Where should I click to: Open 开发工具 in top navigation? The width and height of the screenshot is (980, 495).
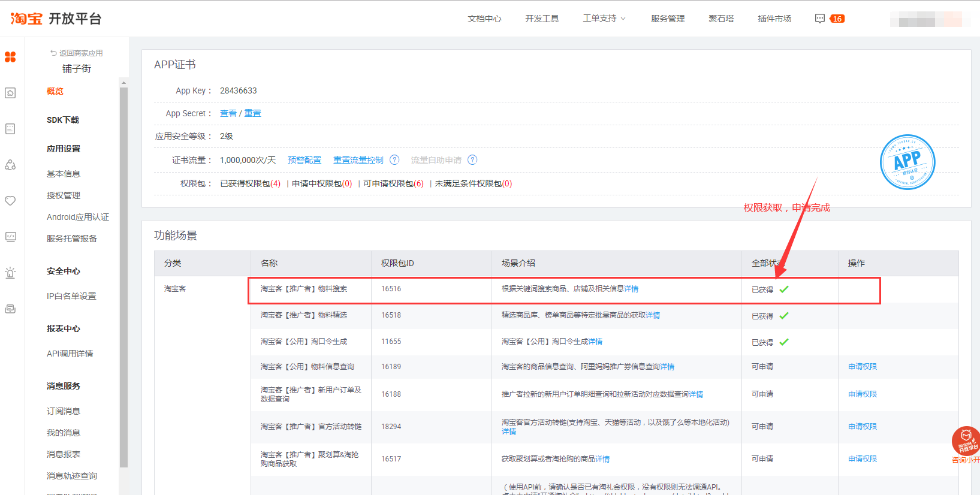pos(542,19)
